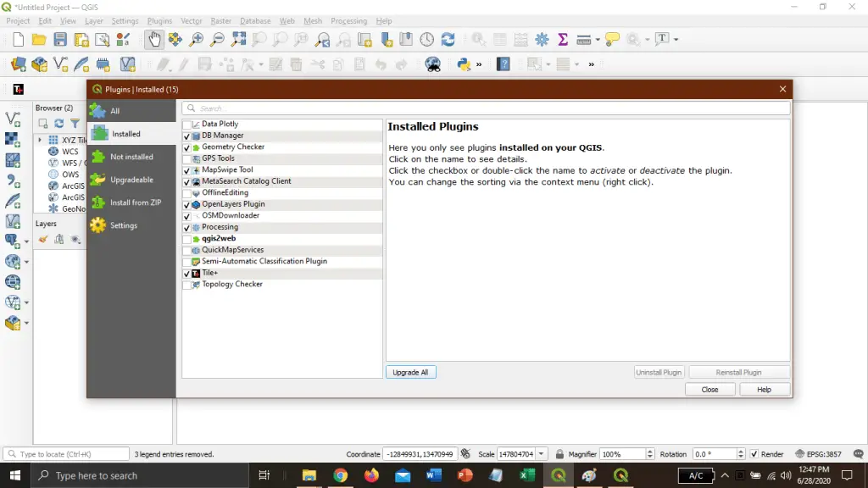Open the Style Manager icon
This screenshot has height=488, width=868.
click(x=123, y=39)
